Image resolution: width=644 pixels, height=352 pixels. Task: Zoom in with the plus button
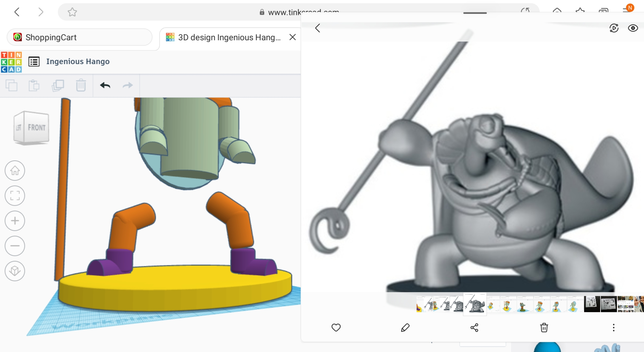click(x=15, y=221)
